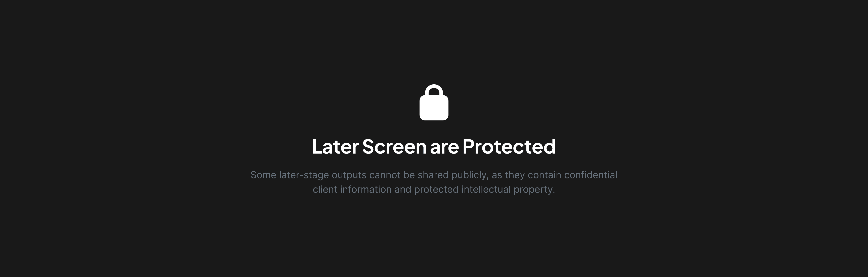Select the word "cannot" in the description
This screenshot has height=277, width=868.
pyautogui.click(x=384, y=175)
